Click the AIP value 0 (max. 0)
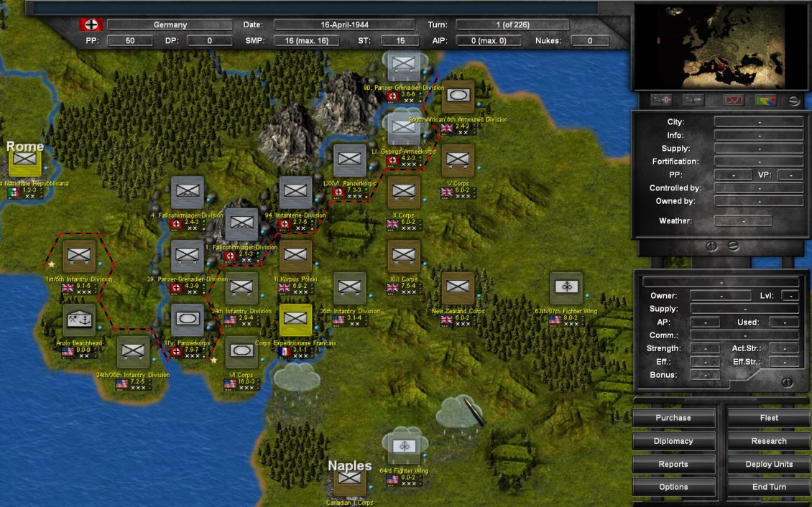The height and width of the screenshot is (507, 812). (x=489, y=40)
